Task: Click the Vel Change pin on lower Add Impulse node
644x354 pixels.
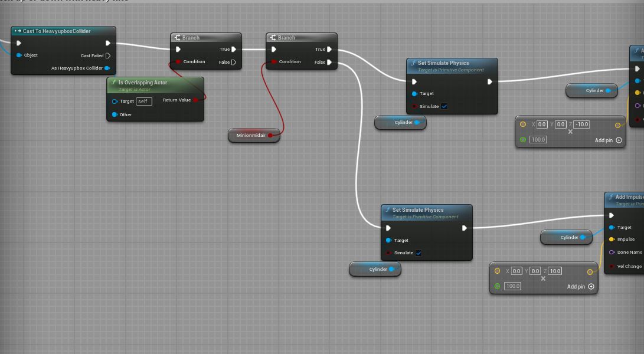Action: 612,266
